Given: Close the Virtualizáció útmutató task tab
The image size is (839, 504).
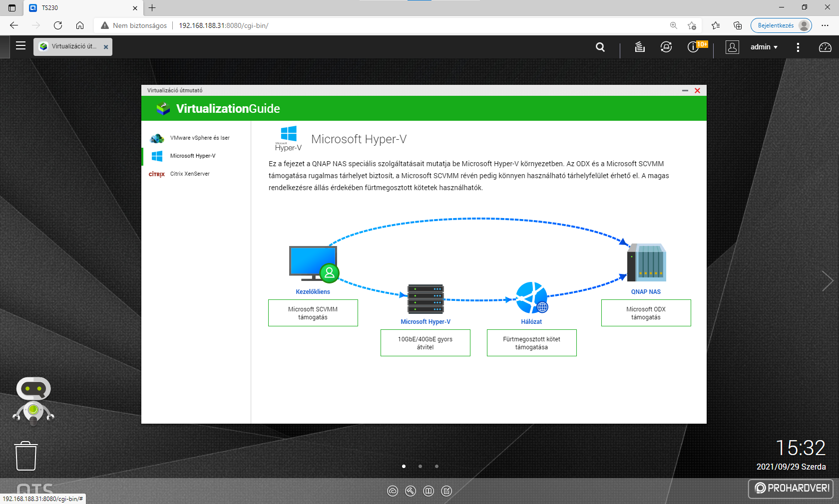Looking at the screenshot, I should pos(106,47).
